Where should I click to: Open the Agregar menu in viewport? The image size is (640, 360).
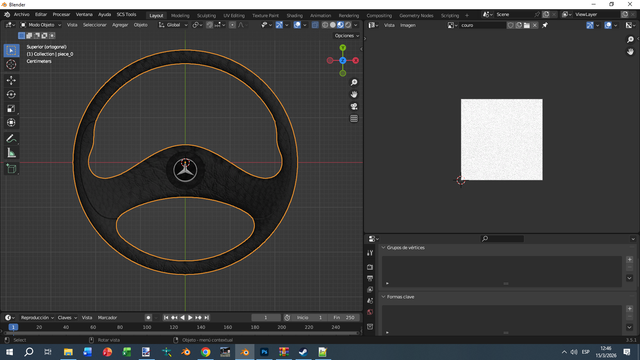[120, 25]
